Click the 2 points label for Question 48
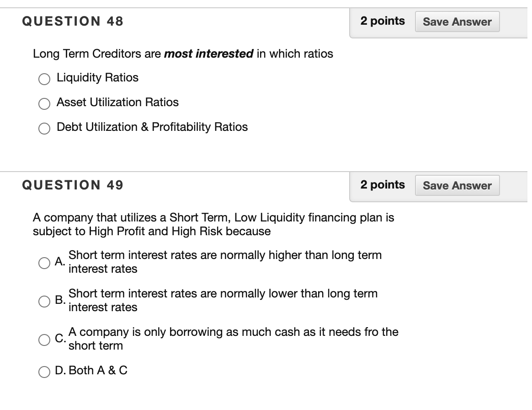Image resolution: width=532 pixels, height=410 pixels. (383, 21)
